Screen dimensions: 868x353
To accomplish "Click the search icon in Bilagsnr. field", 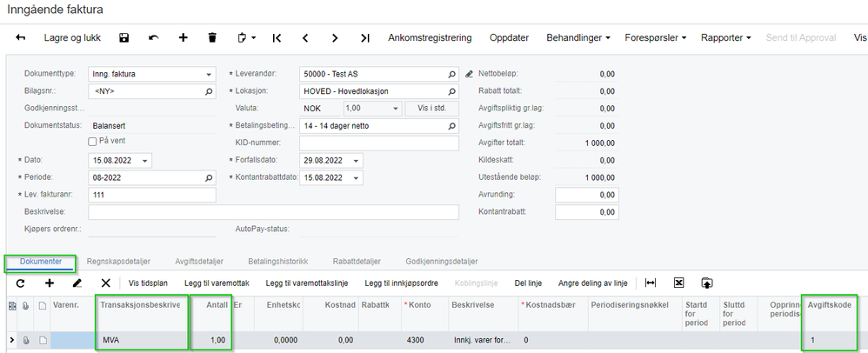I will (210, 91).
